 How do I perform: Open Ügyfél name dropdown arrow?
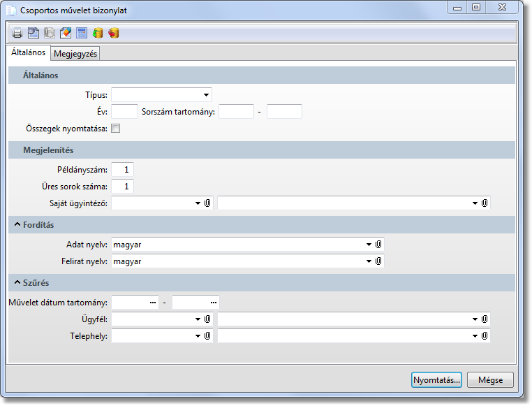click(x=475, y=319)
